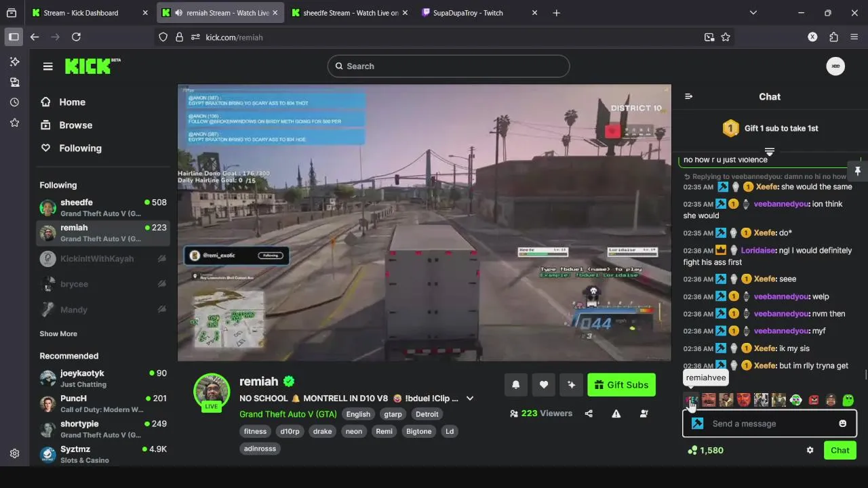Open Firefox sidebar toggle
Viewport: 868px width, 488px height.
tap(14, 37)
